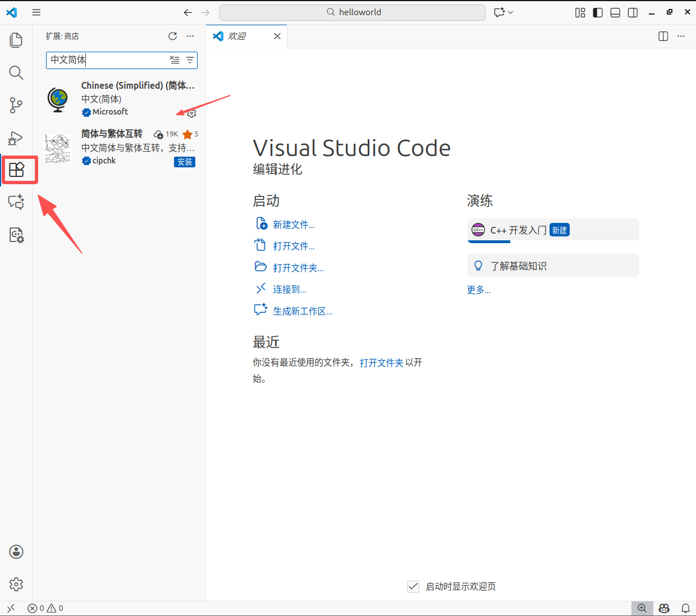Select the 欢迎 editor tab
This screenshot has width=696, height=616.
[x=246, y=36]
